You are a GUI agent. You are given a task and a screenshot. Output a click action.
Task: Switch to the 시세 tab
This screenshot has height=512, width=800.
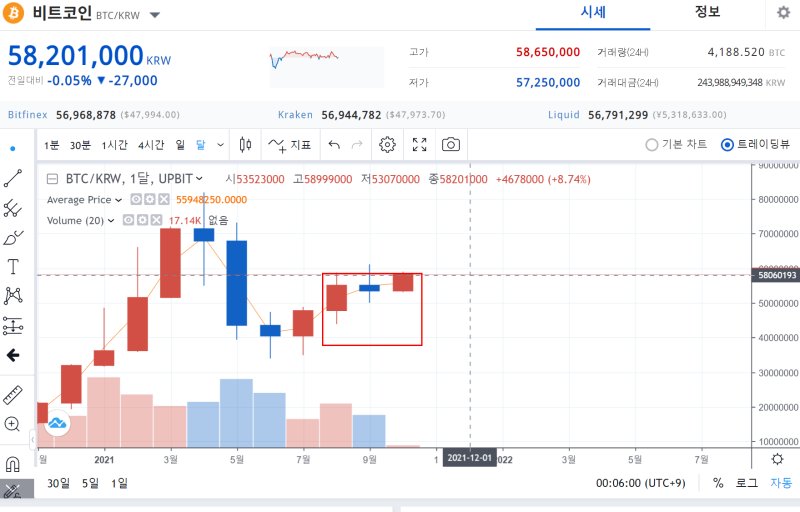pyautogui.click(x=593, y=12)
